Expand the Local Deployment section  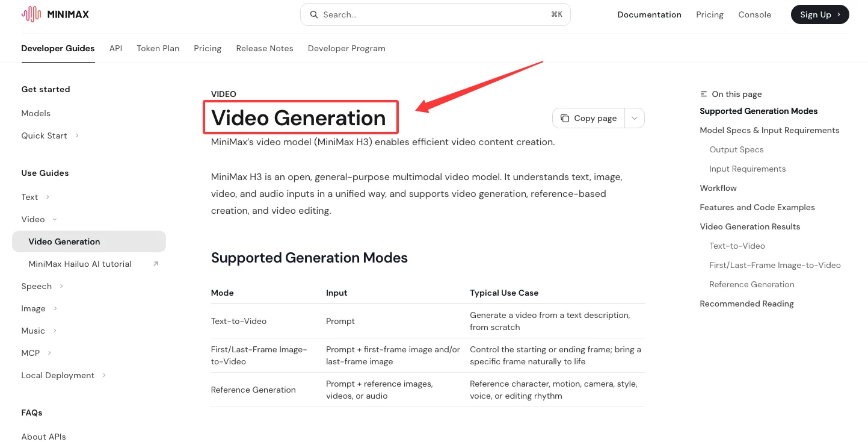pyautogui.click(x=104, y=375)
